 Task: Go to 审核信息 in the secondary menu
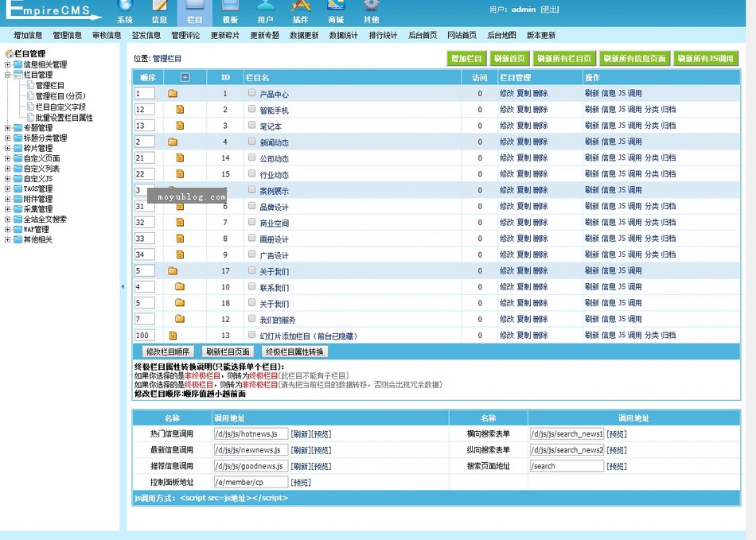click(x=107, y=36)
